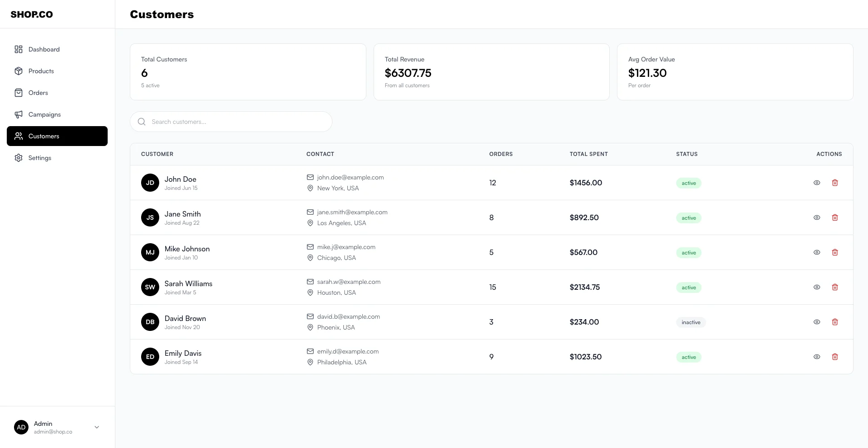Viewport: 868px width, 448px height.
Task: Click the eye icon for Mike Johnson
Action: click(817, 252)
